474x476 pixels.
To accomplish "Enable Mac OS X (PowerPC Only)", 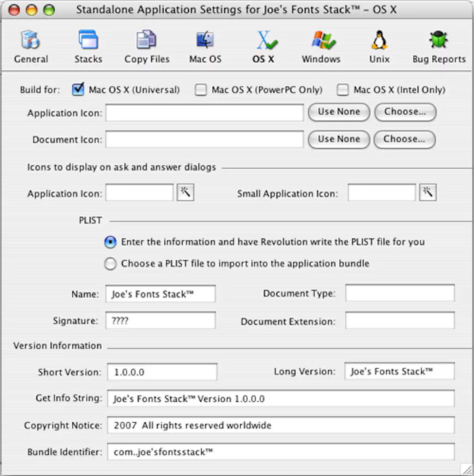I will 201,90.
